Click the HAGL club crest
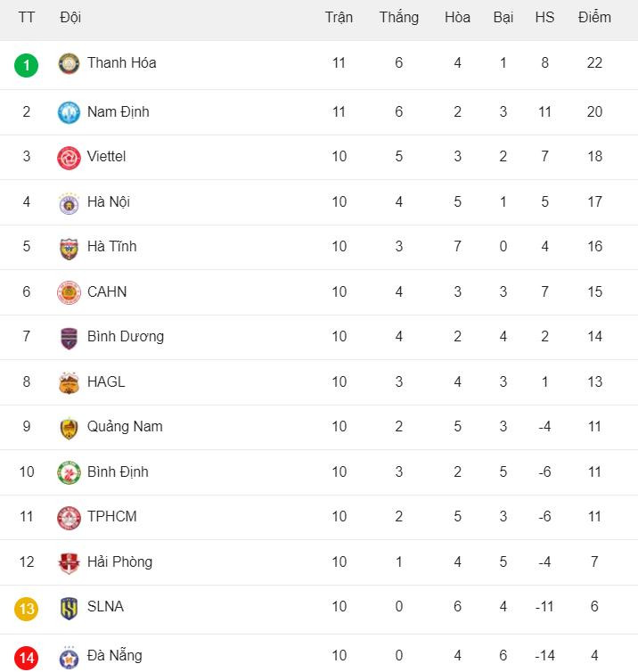This screenshot has width=638, height=672. point(69,382)
